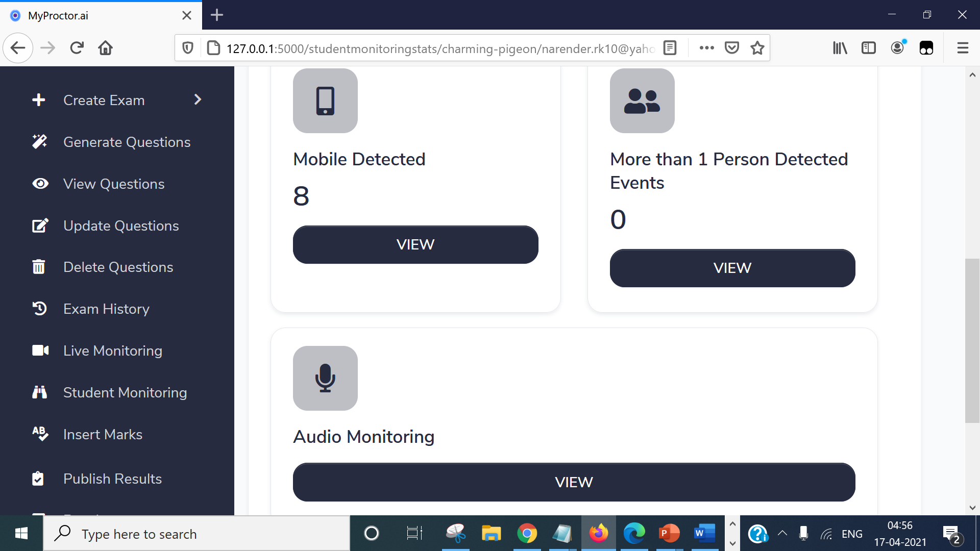Open the Firefox hamburger application menu
Viewport: 980px width, 551px height.
pos(963,48)
